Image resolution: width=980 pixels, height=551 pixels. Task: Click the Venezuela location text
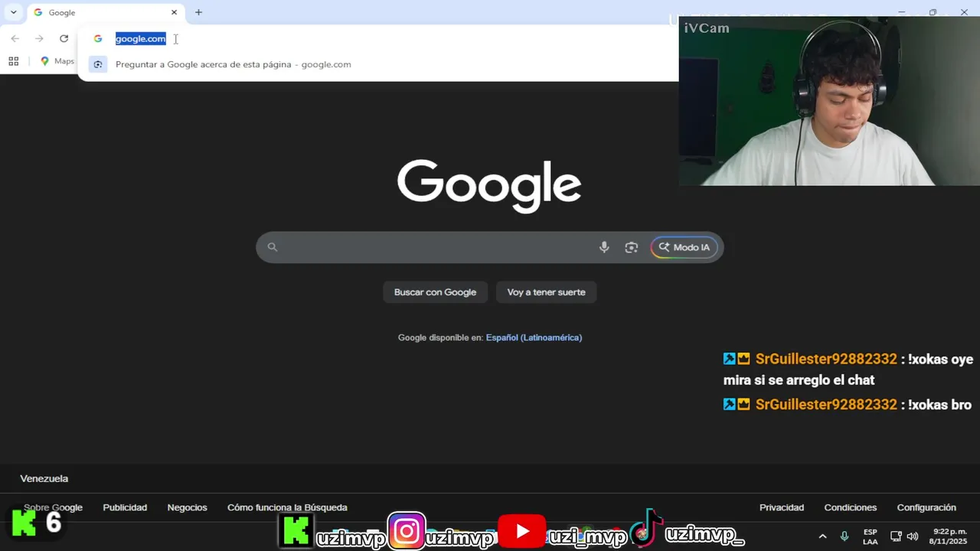(x=44, y=478)
